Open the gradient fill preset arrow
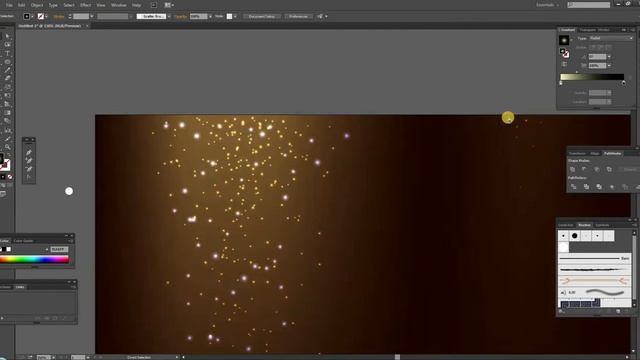This screenshot has height=360, width=640. coord(571,40)
